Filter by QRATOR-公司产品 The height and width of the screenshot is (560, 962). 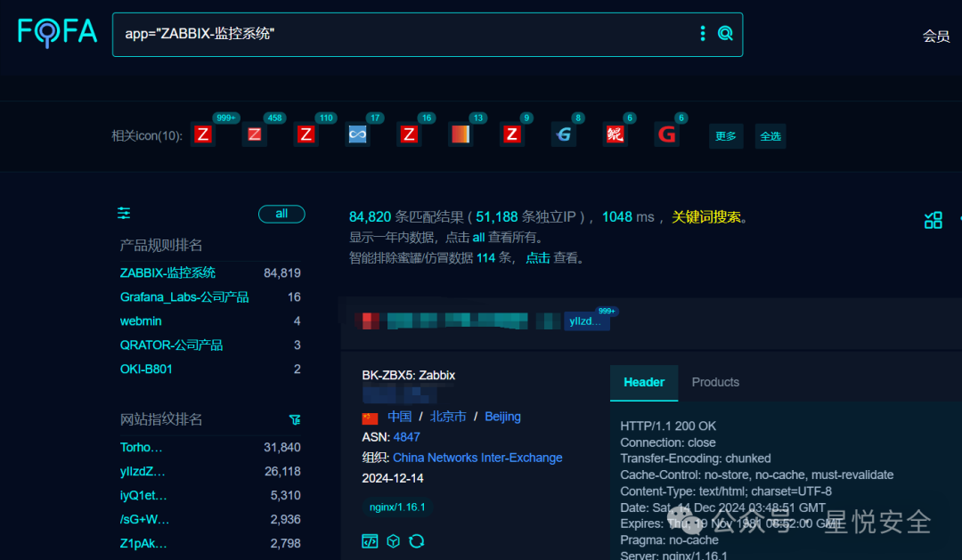point(171,345)
